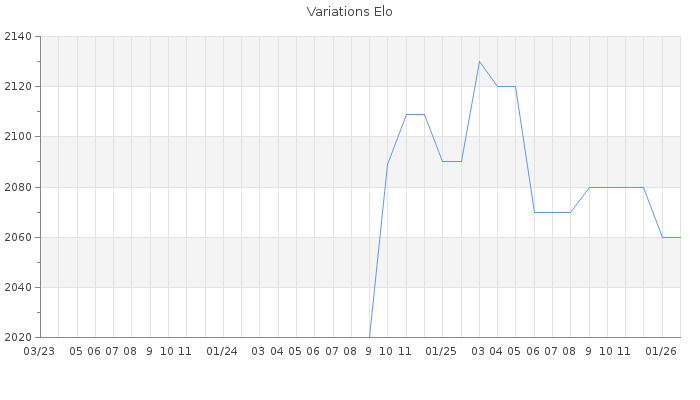Click the "Variations Elo" chart title
Image resolution: width=700 pixels, height=400 pixels.
point(349,12)
